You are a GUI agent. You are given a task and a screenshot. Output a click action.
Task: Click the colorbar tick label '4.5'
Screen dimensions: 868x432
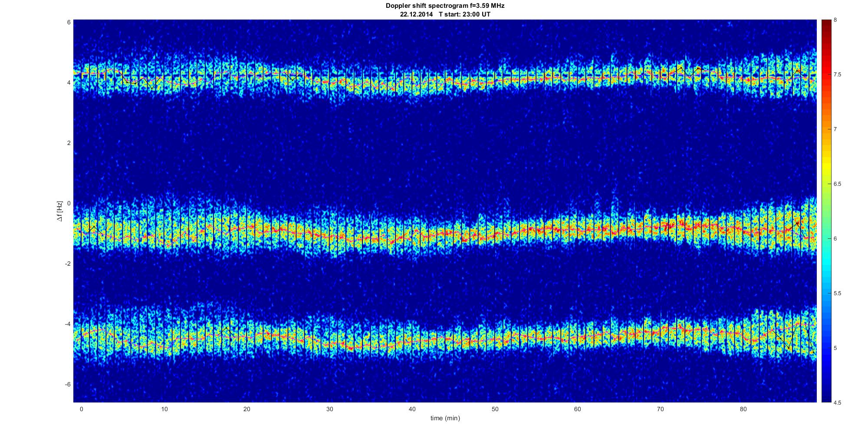(x=837, y=403)
